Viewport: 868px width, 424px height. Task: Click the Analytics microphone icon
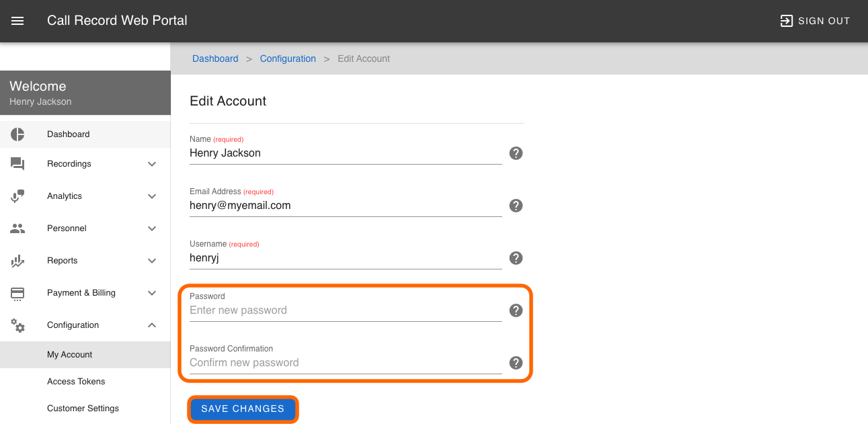click(x=17, y=196)
